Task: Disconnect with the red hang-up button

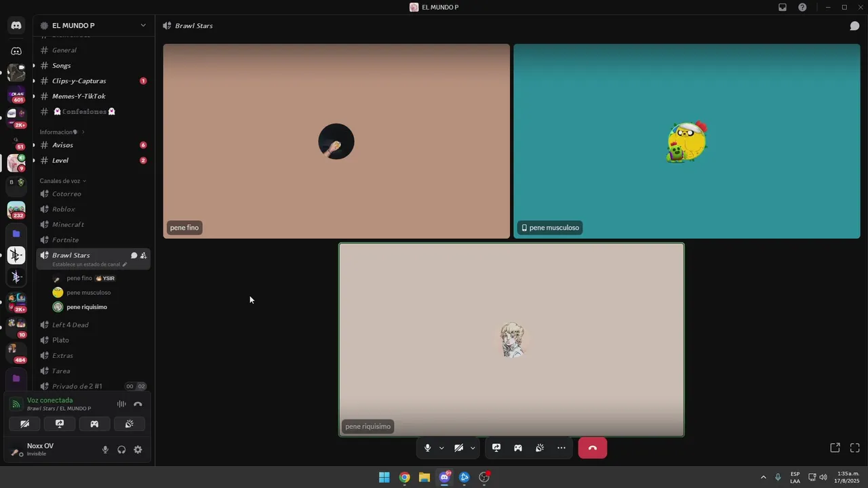Action: pyautogui.click(x=593, y=448)
